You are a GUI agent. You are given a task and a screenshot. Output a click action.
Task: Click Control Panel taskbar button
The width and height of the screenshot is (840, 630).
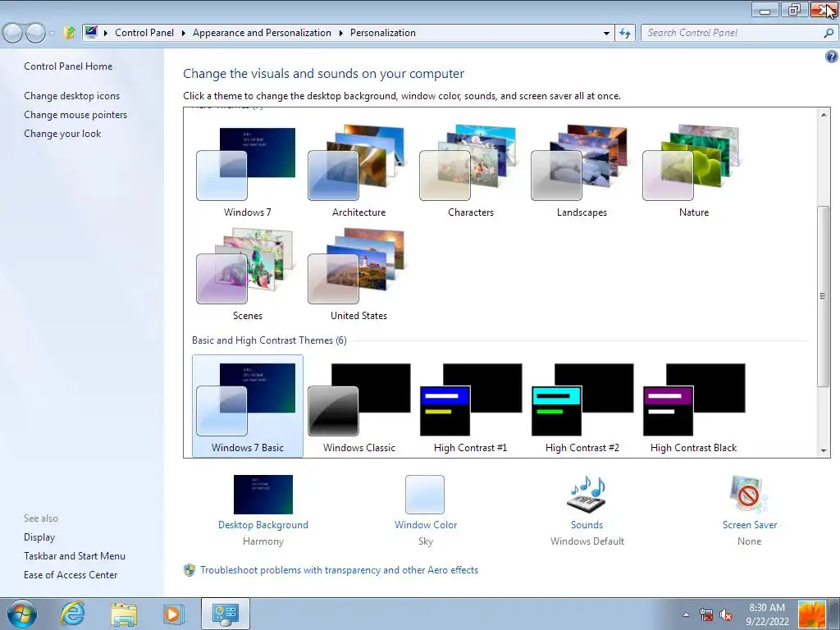225,614
